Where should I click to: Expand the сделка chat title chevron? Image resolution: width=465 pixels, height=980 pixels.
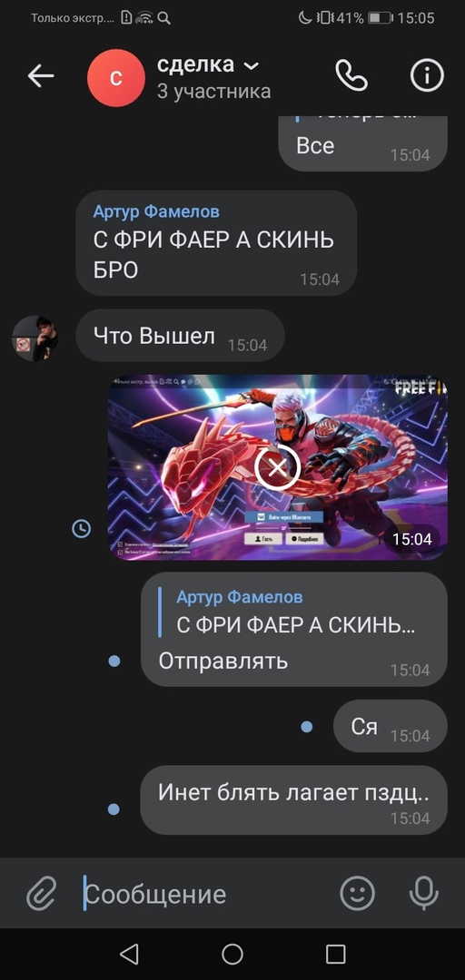[251, 65]
